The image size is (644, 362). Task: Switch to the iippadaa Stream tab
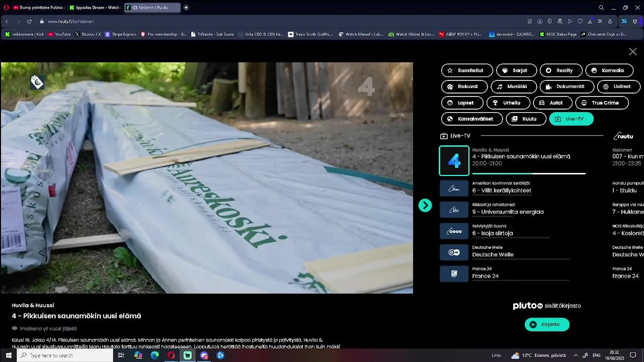[95, 8]
